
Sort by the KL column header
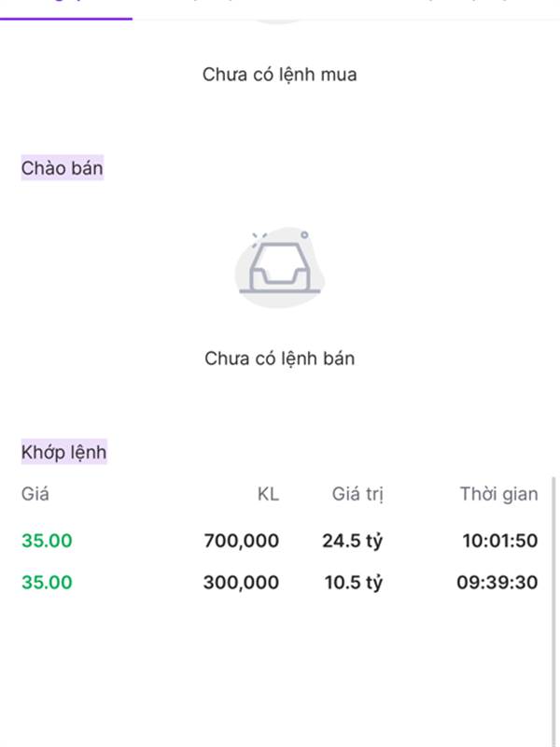pos(268,494)
